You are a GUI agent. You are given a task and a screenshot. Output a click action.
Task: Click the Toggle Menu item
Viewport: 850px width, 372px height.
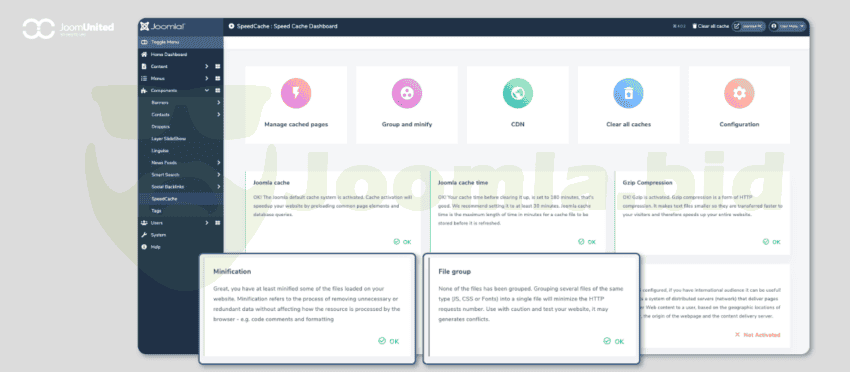[x=181, y=42]
